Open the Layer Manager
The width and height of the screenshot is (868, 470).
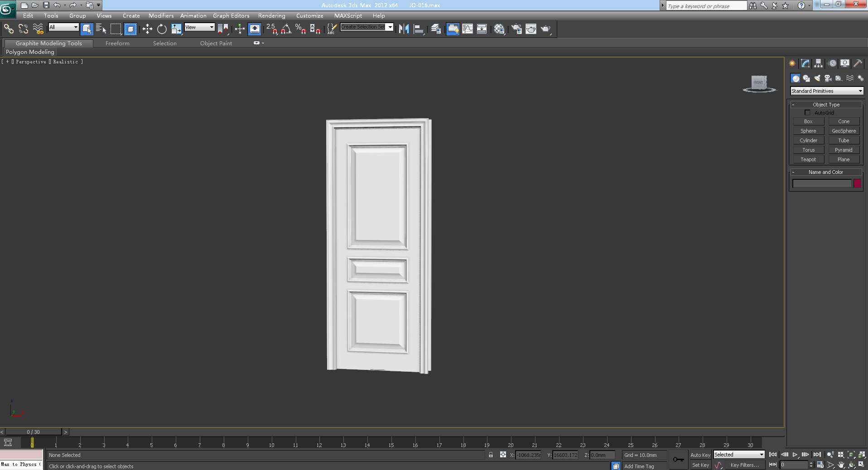[x=436, y=29]
